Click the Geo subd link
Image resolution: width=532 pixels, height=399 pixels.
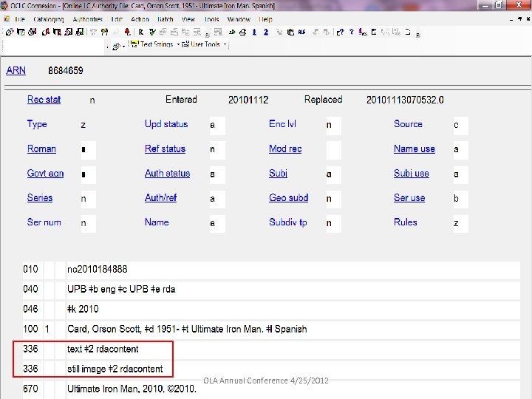[x=288, y=198]
